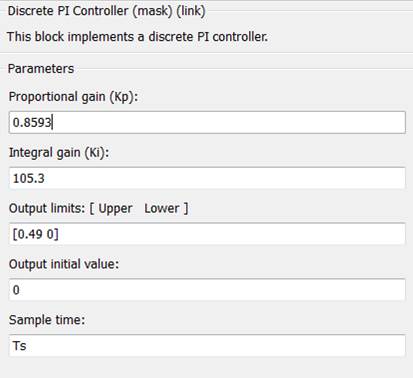The width and height of the screenshot is (413, 378).
Task: Click the 'Discrete PI Controller (mask) (link)' title
Action: [106, 11]
